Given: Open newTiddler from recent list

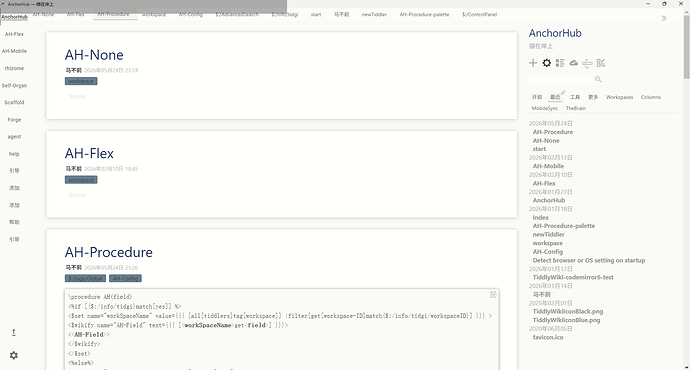Looking at the screenshot, I should pos(548,234).
